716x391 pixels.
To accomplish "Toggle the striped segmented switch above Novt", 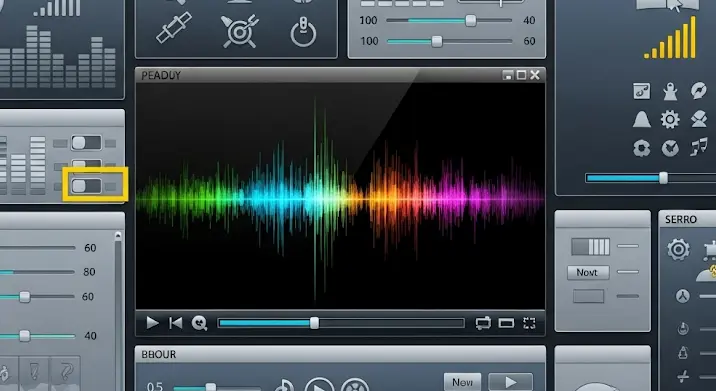I will pos(590,247).
